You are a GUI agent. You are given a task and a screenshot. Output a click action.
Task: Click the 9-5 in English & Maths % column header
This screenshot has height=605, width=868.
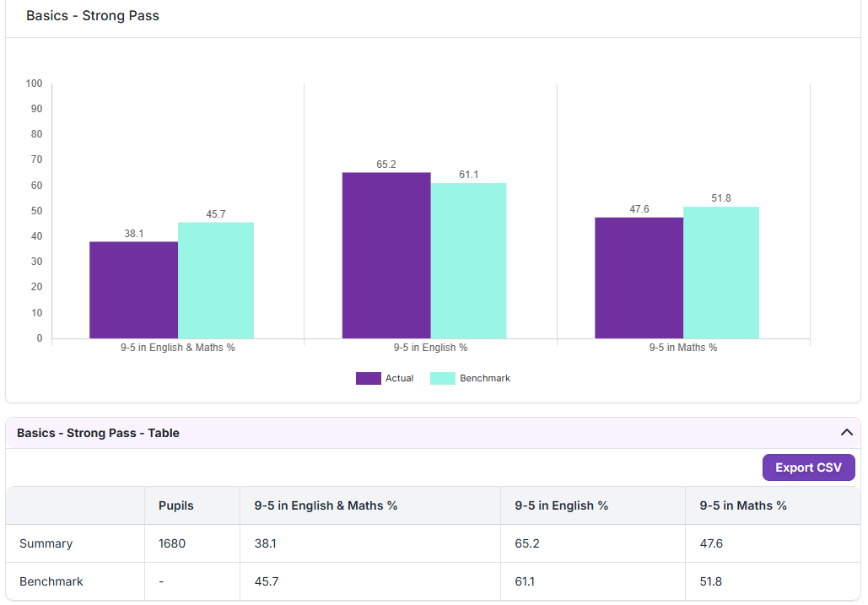pyautogui.click(x=326, y=505)
